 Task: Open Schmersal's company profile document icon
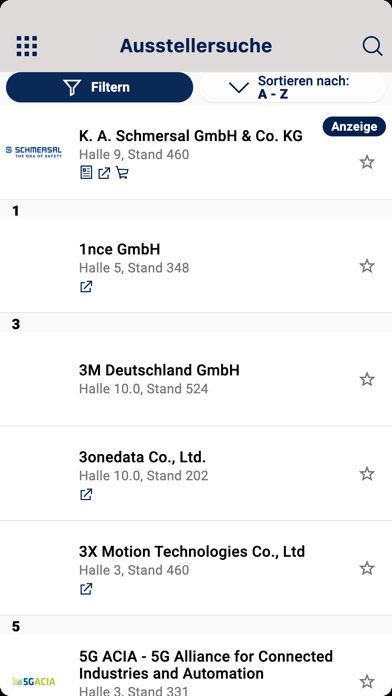(86, 173)
